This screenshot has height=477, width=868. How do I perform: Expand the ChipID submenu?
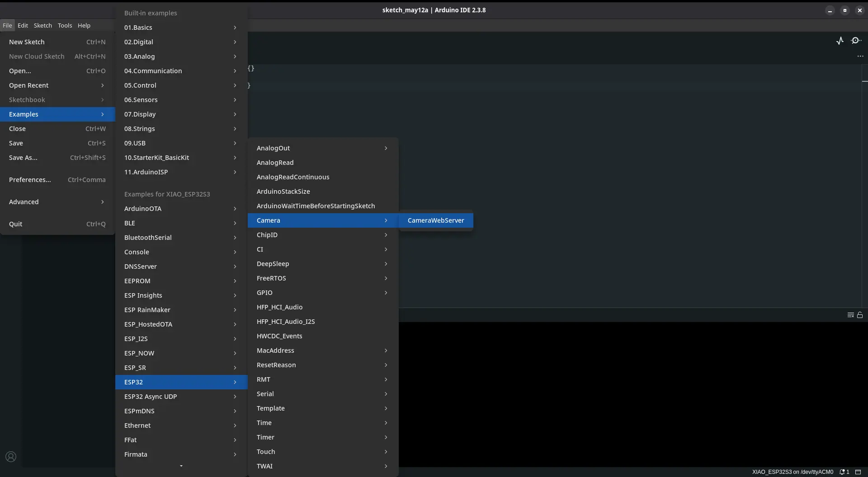[x=323, y=235]
